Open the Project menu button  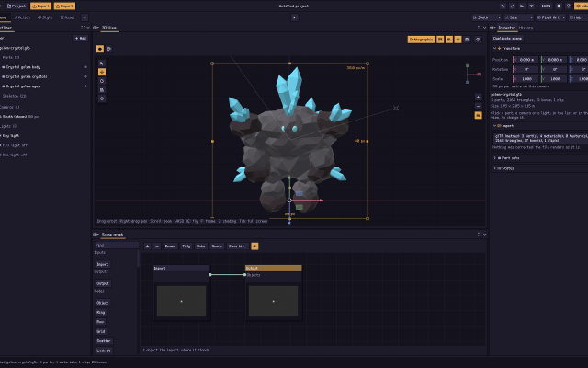[x=17, y=6]
